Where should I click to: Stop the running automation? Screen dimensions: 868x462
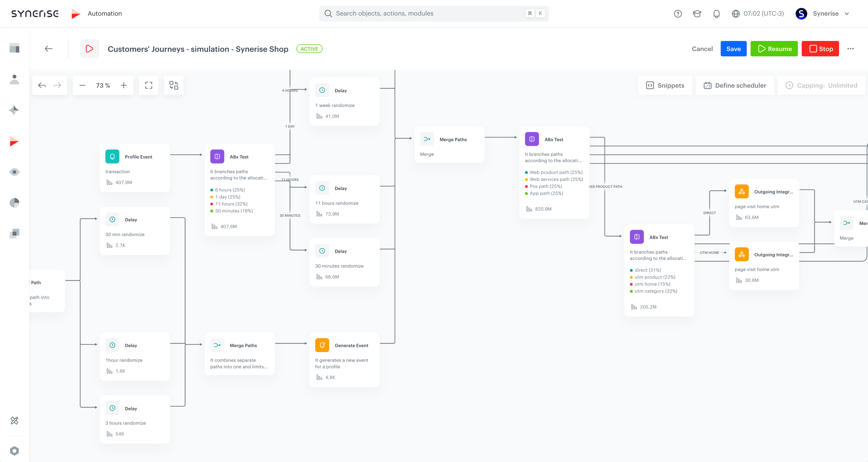820,48
